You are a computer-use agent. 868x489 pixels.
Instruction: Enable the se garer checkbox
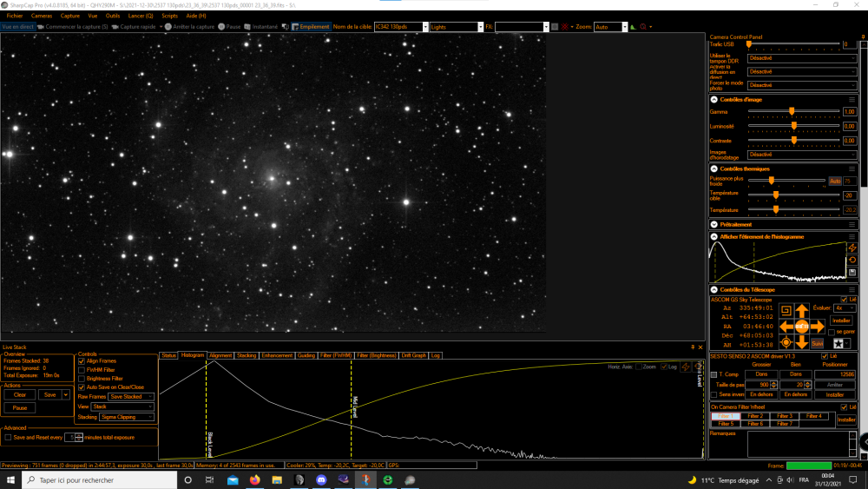coord(832,333)
